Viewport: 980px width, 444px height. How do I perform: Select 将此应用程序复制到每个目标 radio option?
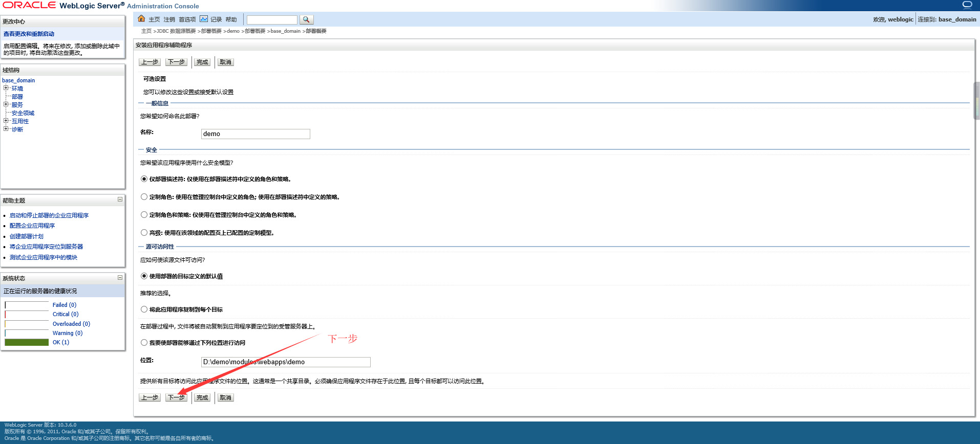click(x=144, y=309)
